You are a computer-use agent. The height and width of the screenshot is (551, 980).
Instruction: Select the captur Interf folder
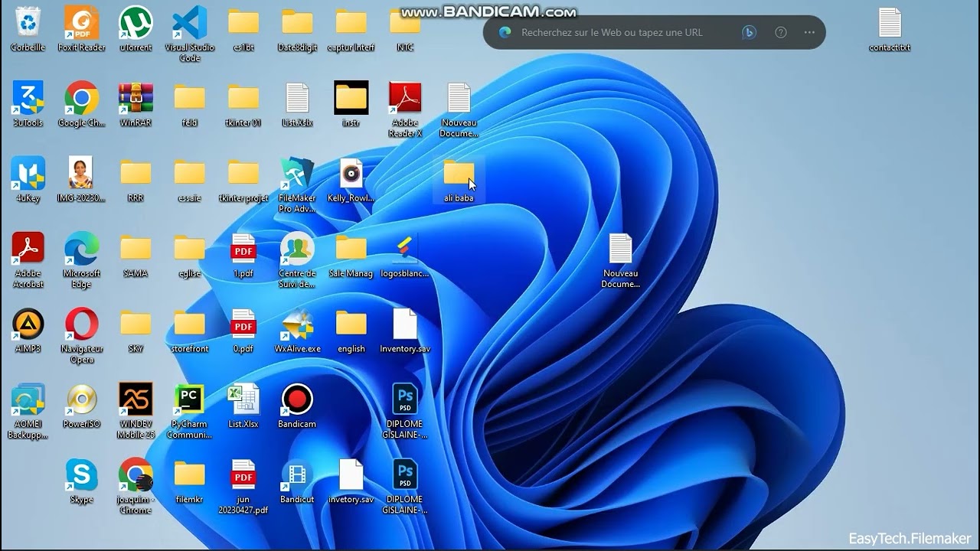(351, 22)
